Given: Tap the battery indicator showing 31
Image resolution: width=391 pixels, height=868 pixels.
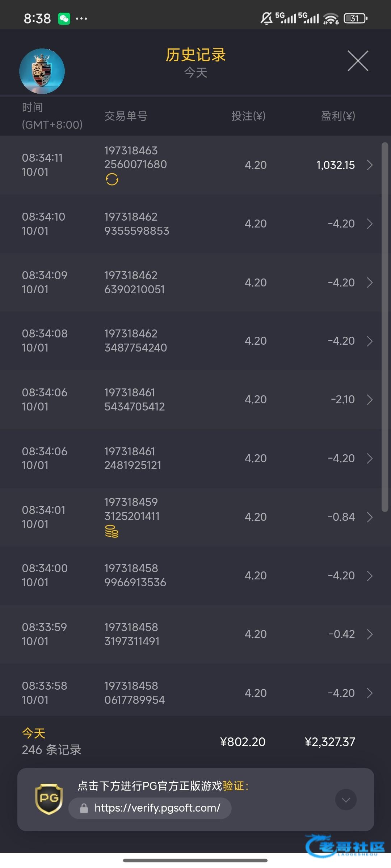Looking at the screenshot, I should [x=356, y=18].
